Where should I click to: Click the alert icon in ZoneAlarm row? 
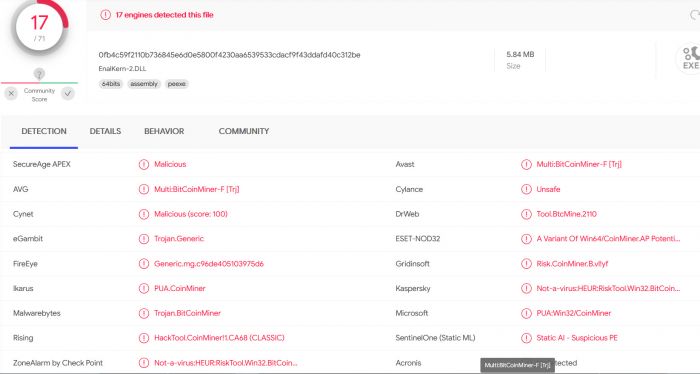pos(144,363)
